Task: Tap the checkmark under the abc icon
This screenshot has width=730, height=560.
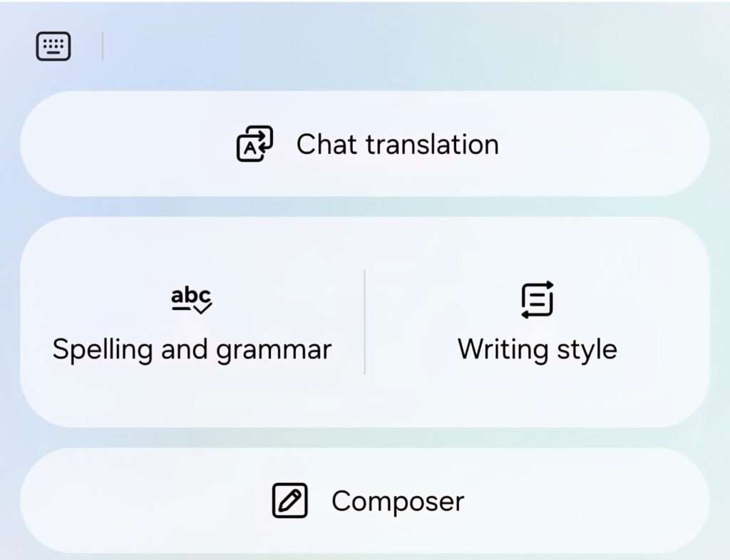Action: [202, 308]
